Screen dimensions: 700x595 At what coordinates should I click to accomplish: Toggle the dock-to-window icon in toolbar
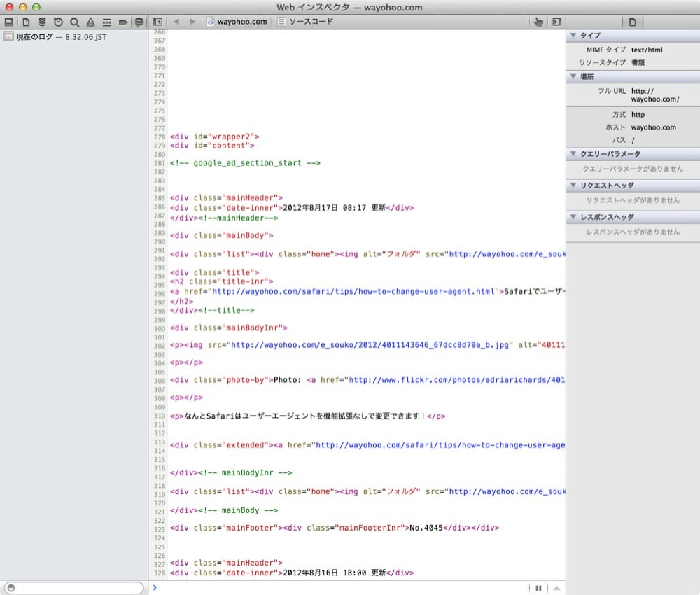click(8, 22)
